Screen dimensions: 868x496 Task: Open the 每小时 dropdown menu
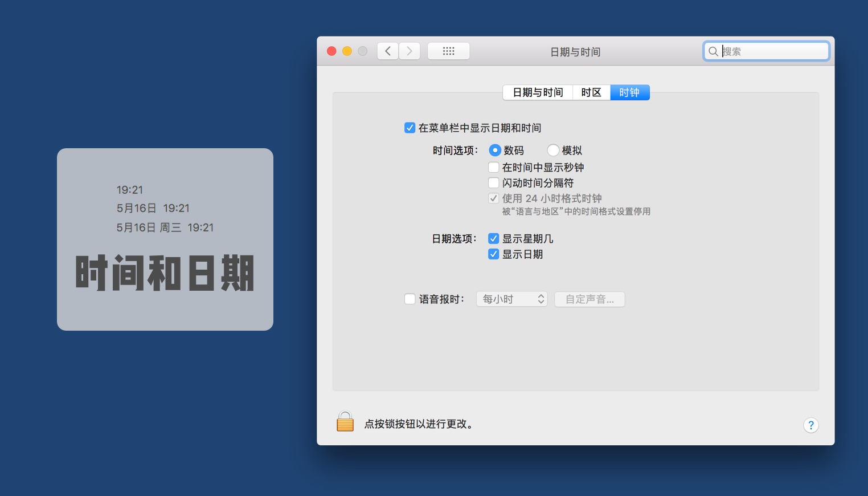click(x=511, y=299)
